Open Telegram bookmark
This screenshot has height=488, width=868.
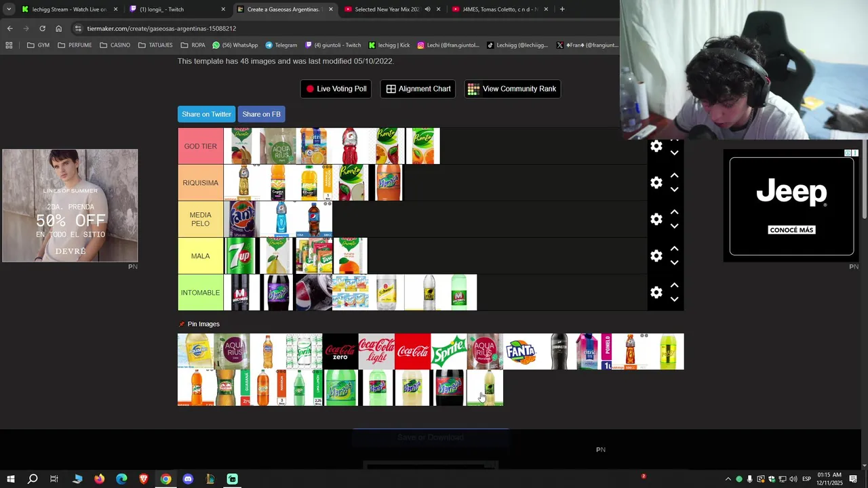tap(281, 45)
